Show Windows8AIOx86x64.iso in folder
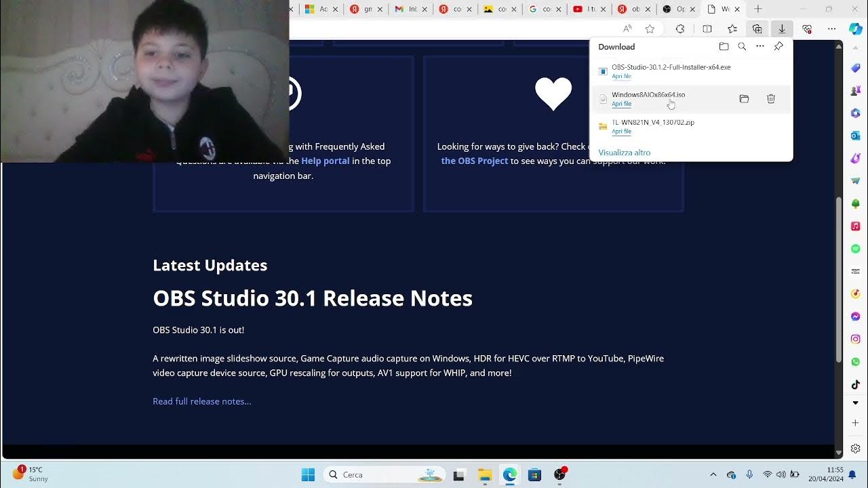This screenshot has width=868, height=488. pos(744,99)
